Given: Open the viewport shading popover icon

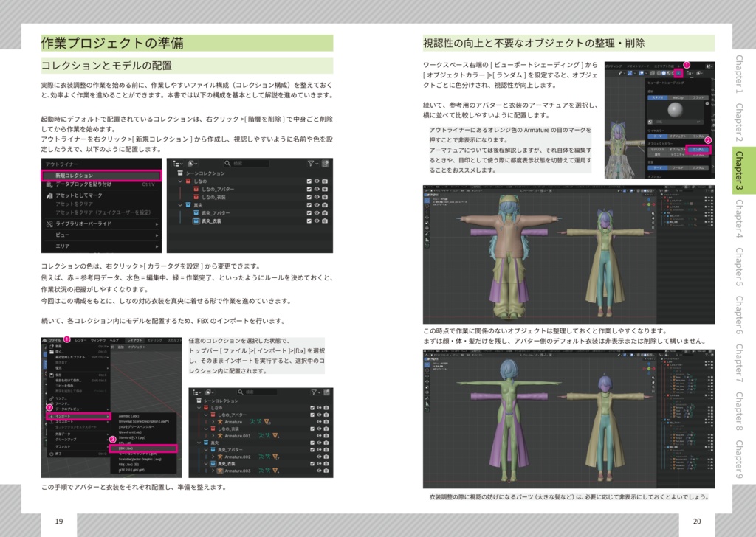Looking at the screenshot, I should 678,72.
